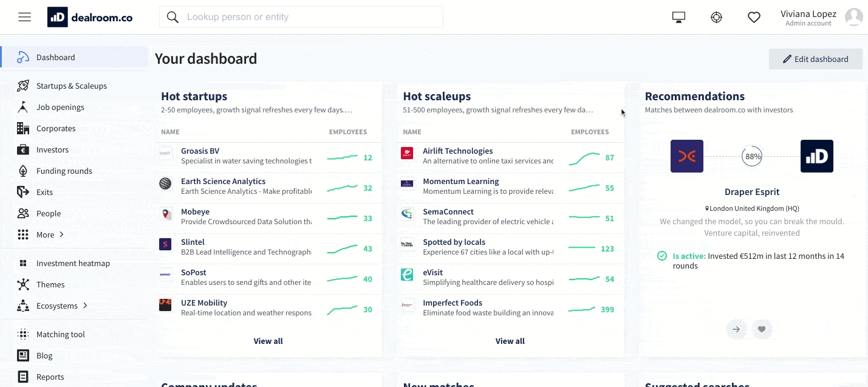Click the dealroom logo in Recommendations
868x387 pixels.
[x=817, y=156]
